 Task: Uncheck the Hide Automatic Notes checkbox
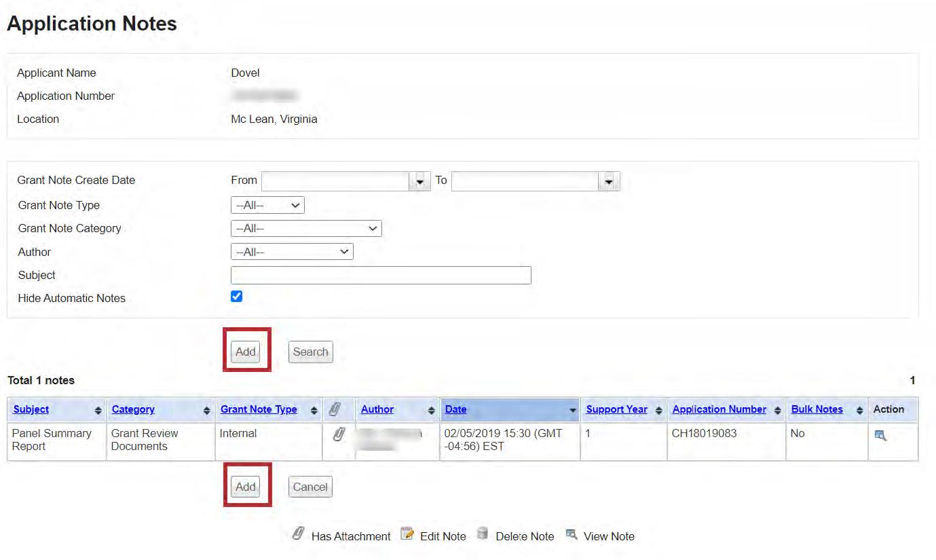[x=237, y=297]
